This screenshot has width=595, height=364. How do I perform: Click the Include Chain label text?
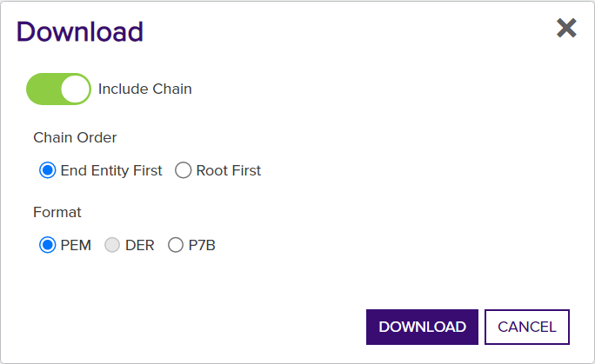[x=145, y=89]
